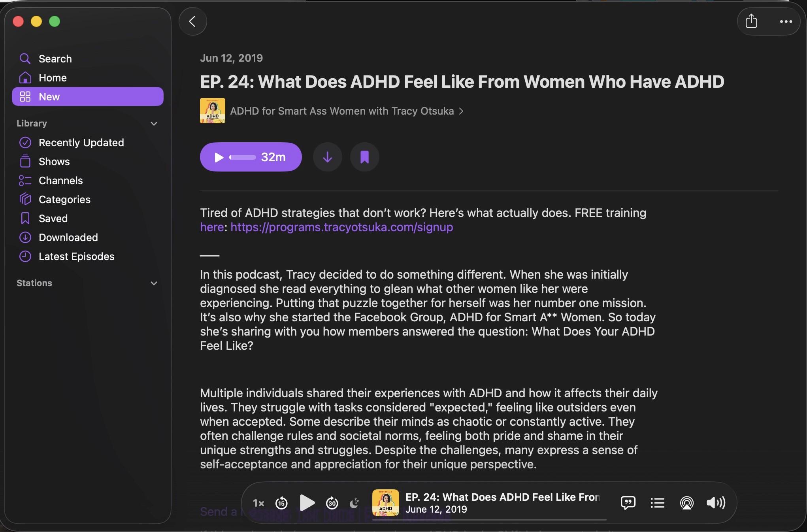Select Home in the sidebar

(53, 78)
